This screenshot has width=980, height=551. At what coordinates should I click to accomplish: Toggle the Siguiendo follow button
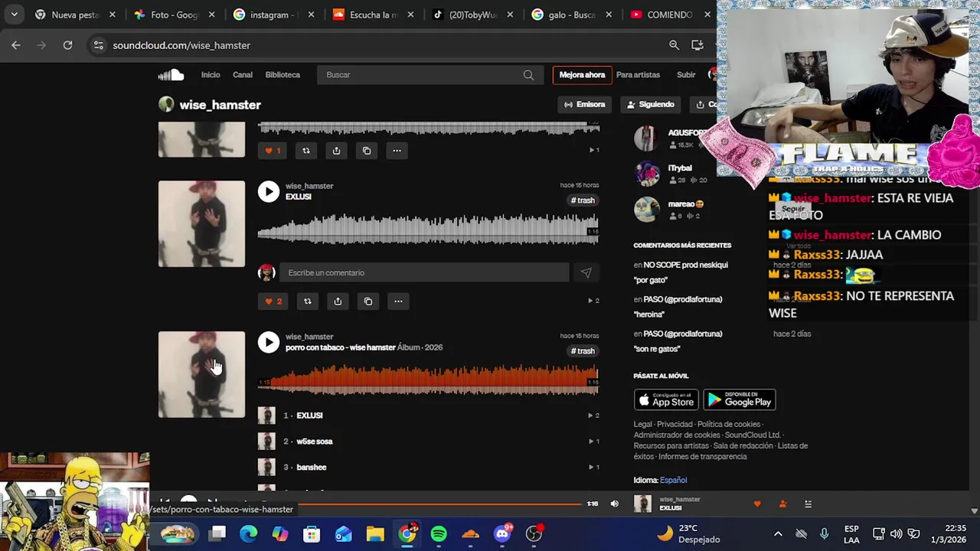pyautogui.click(x=651, y=105)
